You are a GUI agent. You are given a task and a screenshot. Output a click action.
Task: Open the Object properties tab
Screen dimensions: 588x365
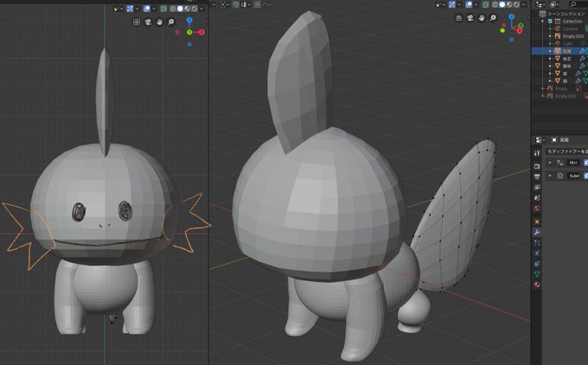pyautogui.click(x=537, y=221)
